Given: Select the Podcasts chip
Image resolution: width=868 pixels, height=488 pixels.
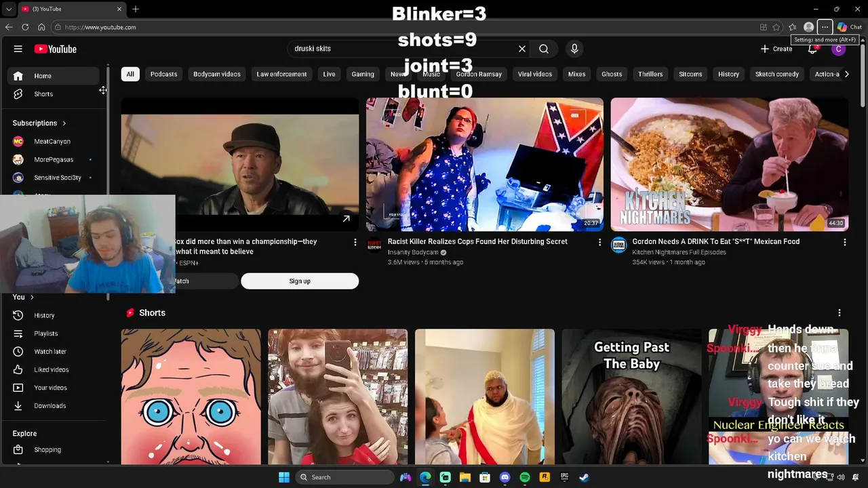Looking at the screenshot, I should pyautogui.click(x=163, y=74).
